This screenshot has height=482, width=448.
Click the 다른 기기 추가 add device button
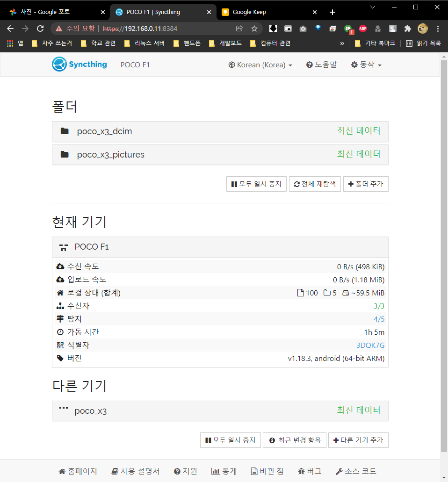358,440
